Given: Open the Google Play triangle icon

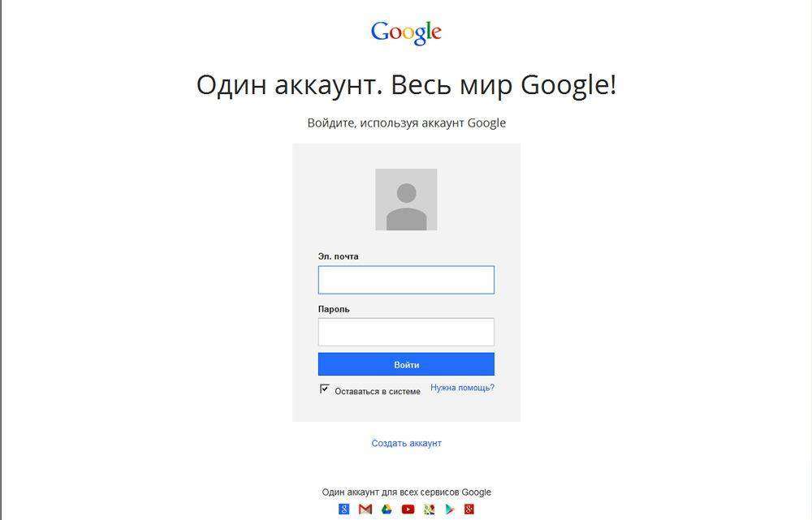Looking at the screenshot, I should click(x=450, y=509).
